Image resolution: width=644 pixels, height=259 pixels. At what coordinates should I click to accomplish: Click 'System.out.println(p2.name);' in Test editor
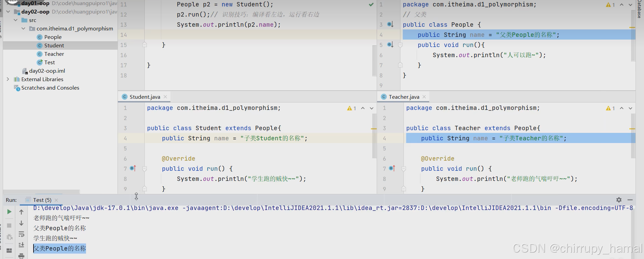click(229, 25)
